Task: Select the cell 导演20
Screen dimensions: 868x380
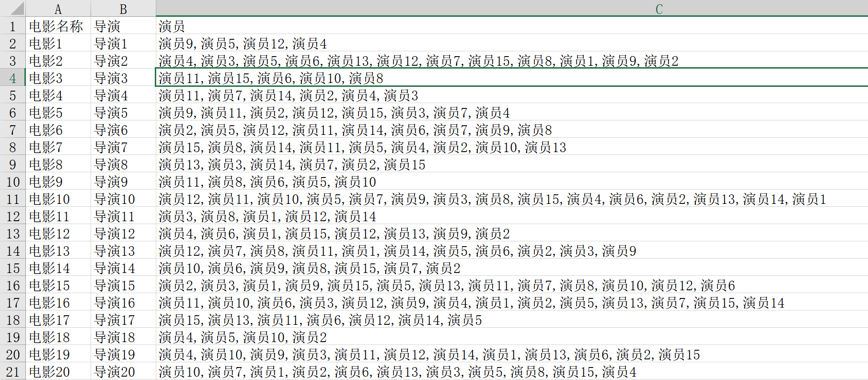Action: tap(123, 371)
